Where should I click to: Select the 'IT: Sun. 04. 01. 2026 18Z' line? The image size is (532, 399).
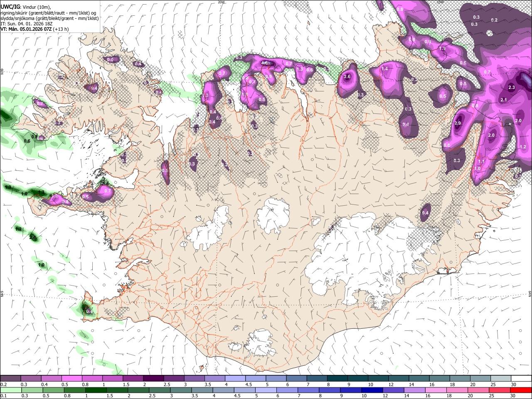pos(26,24)
